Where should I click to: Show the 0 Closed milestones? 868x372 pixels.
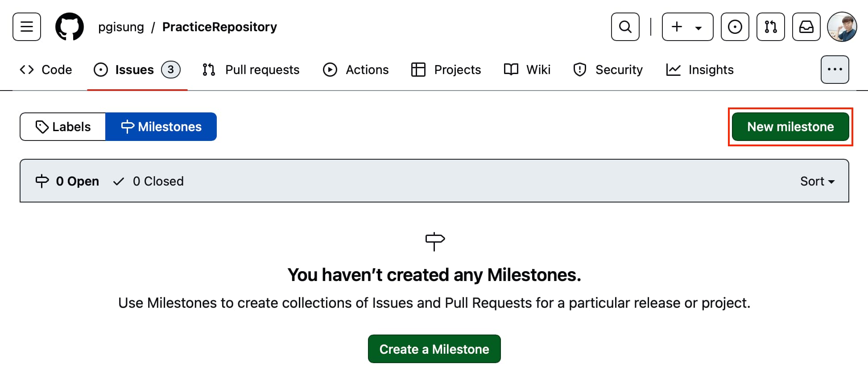[149, 182]
